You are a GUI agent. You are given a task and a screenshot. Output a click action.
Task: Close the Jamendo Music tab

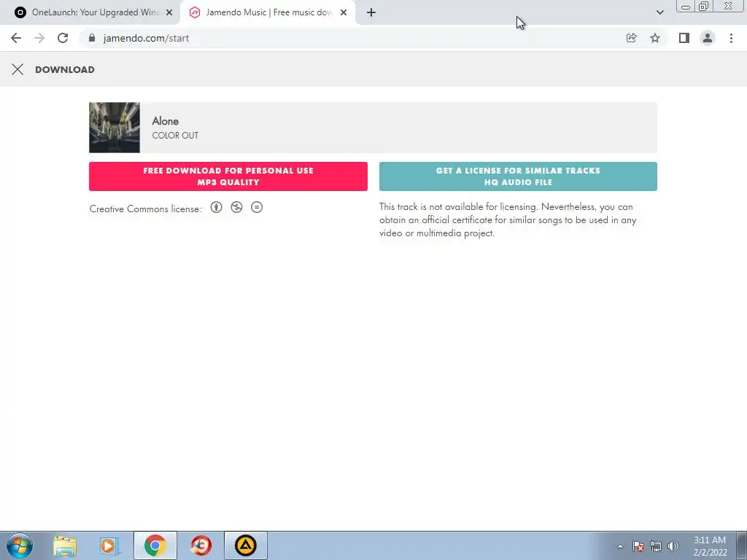pos(344,12)
